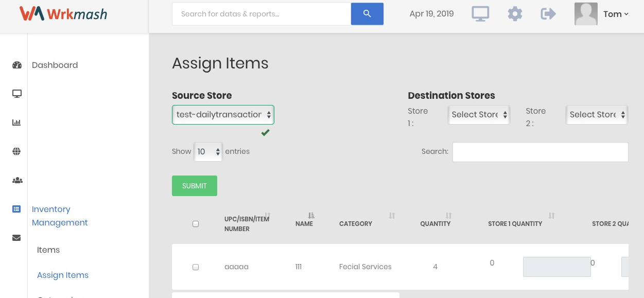This screenshot has width=644, height=298.
Task: Open the Store 2 Select Store dropdown
Action: point(597,115)
